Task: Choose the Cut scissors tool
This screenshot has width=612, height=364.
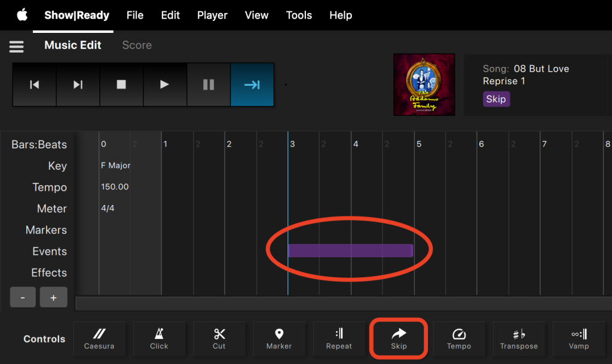Action: 219,339
